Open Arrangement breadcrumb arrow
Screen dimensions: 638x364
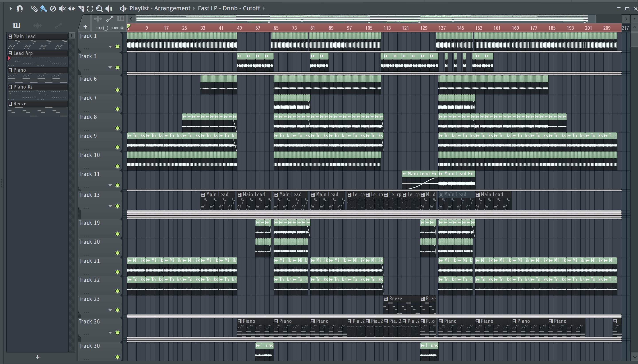(194, 8)
